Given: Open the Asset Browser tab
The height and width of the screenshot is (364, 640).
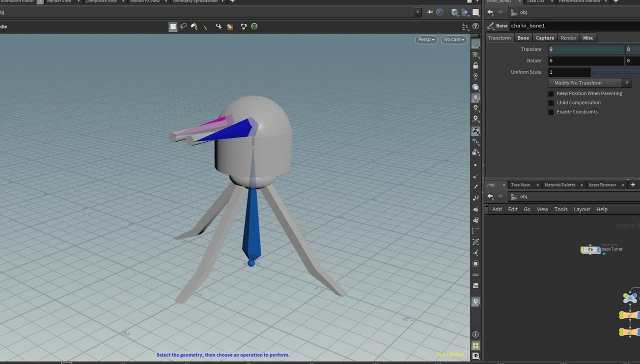Looking at the screenshot, I should pos(602,185).
